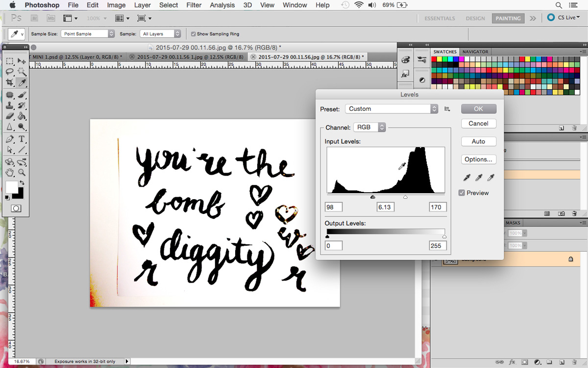This screenshot has width=588, height=368.
Task: Select the Brush tool
Action: point(22,95)
